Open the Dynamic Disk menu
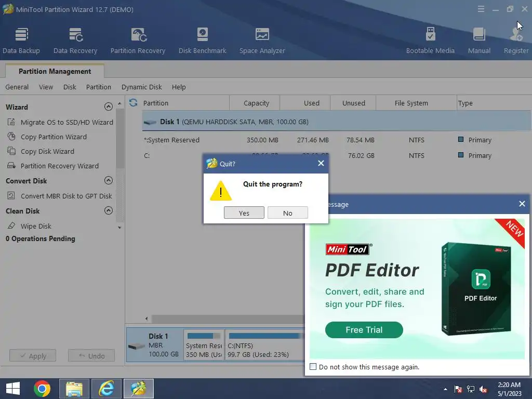The height and width of the screenshot is (399, 532). 141,87
